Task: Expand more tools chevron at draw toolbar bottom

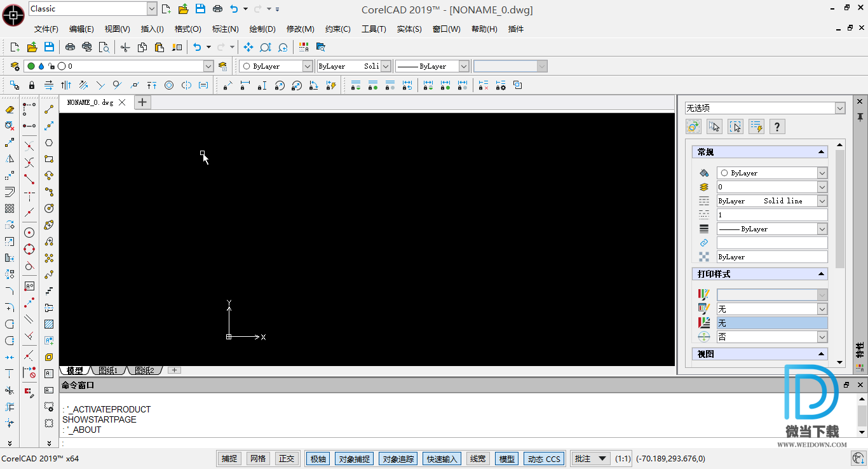Action: point(49,443)
